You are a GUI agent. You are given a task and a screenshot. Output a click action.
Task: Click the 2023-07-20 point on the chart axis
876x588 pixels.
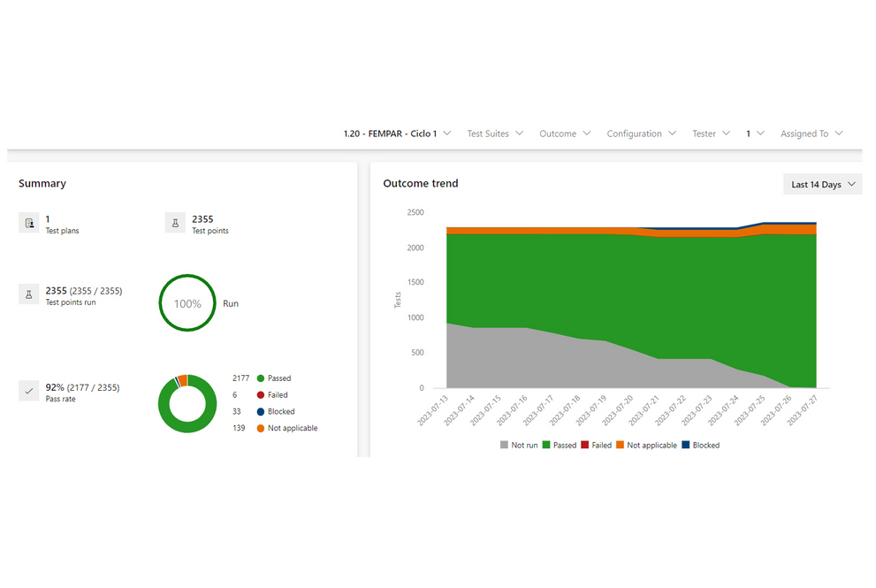(624, 408)
